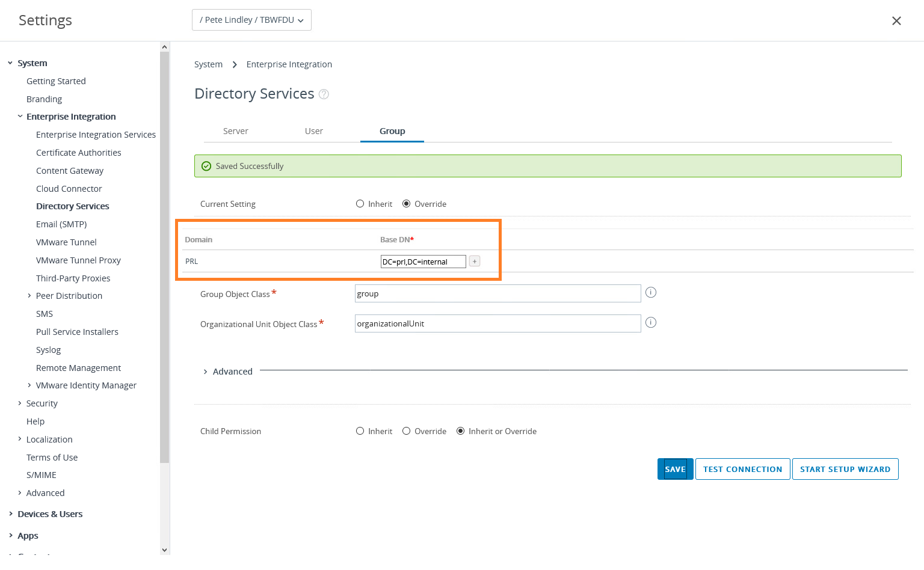Screen dimensions: 924x570
Task: Click info icon next to Group Object Class
Action: coord(651,293)
